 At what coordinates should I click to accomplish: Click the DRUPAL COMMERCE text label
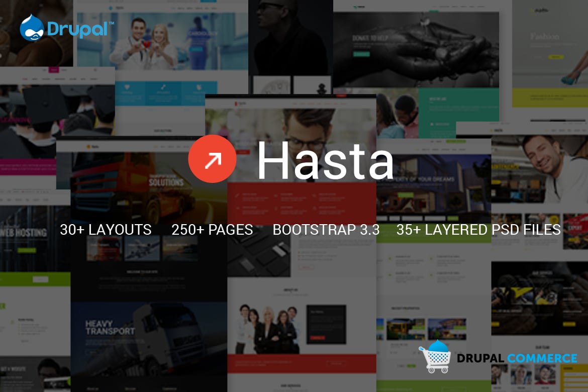517,358
